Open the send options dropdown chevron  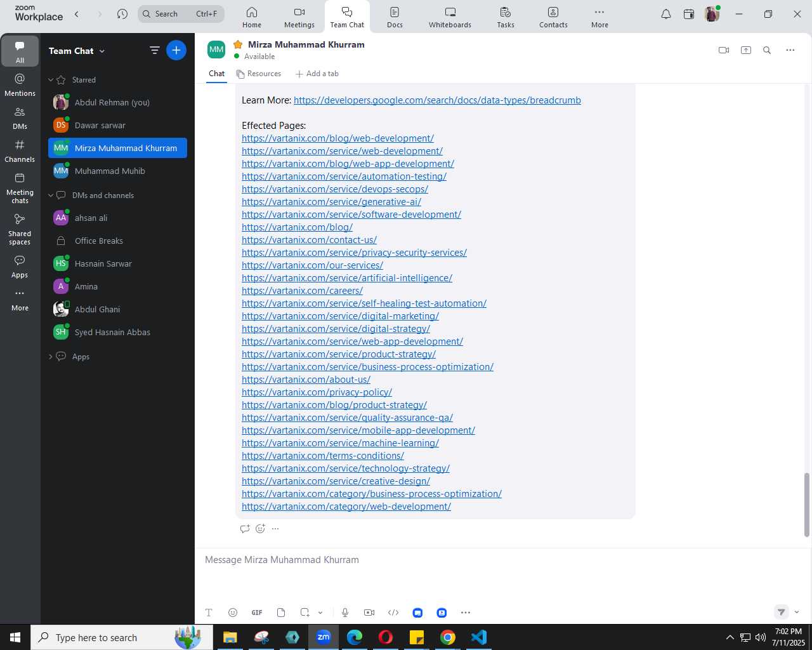(x=797, y=612)
